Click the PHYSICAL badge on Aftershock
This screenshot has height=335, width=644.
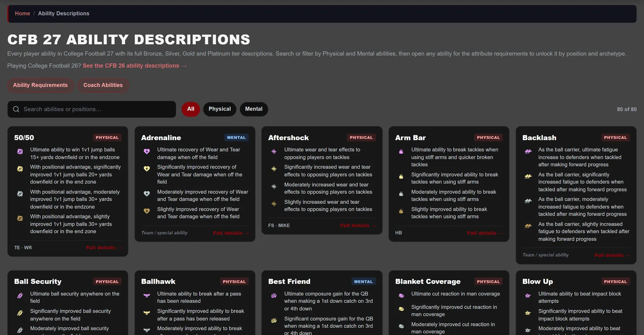point(361,138)
